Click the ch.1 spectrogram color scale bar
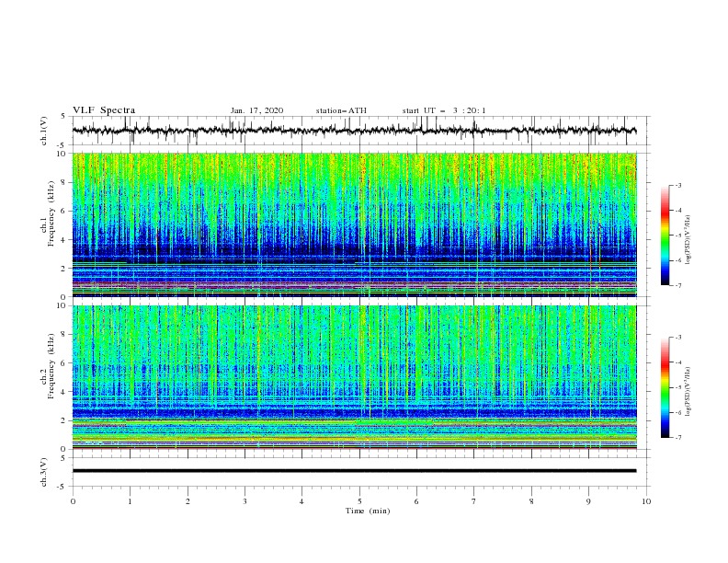This screenshot has width=728, height=563. 665,236
